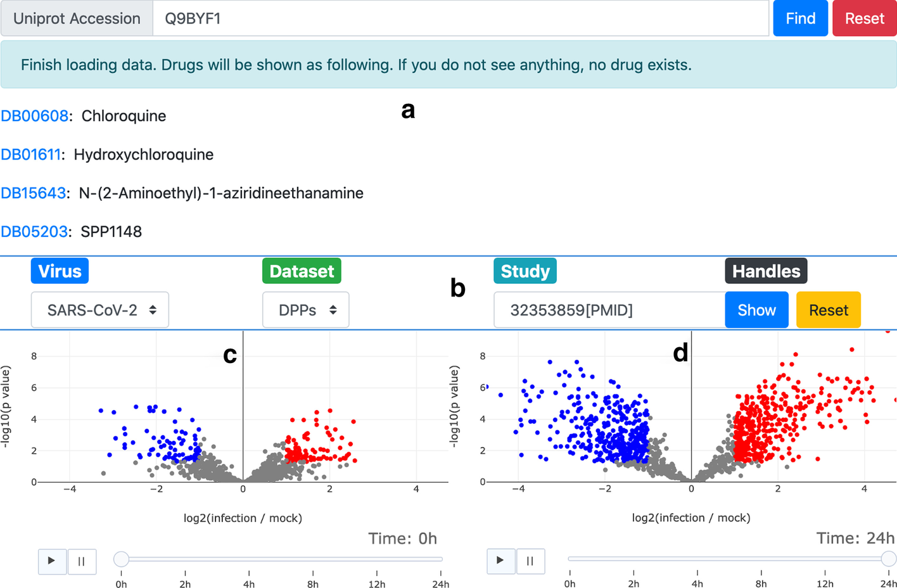
Task: Click the left plot's log2(infection / mock) axis title
Action: point(243,518)
